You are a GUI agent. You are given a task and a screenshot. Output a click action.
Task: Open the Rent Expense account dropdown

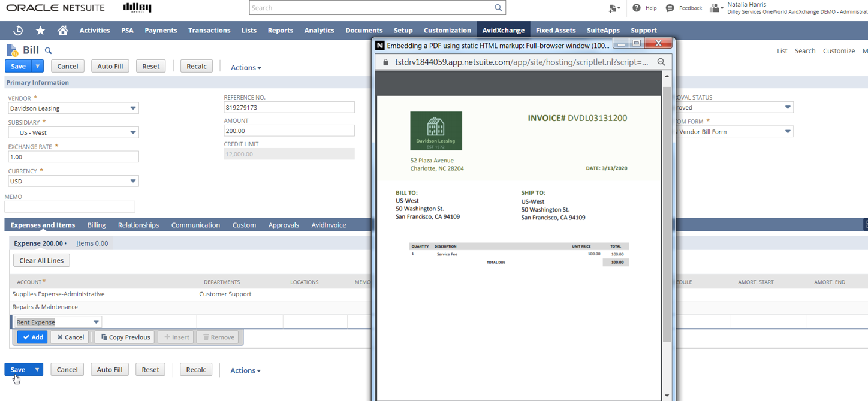(96, 322)
